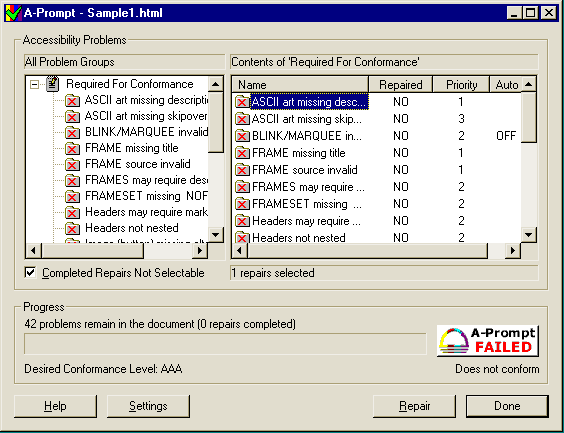Viewport: 564px width, 433px height.
Task: Select 'FRAME source invalid' tree item text
Action: point(137,164)
